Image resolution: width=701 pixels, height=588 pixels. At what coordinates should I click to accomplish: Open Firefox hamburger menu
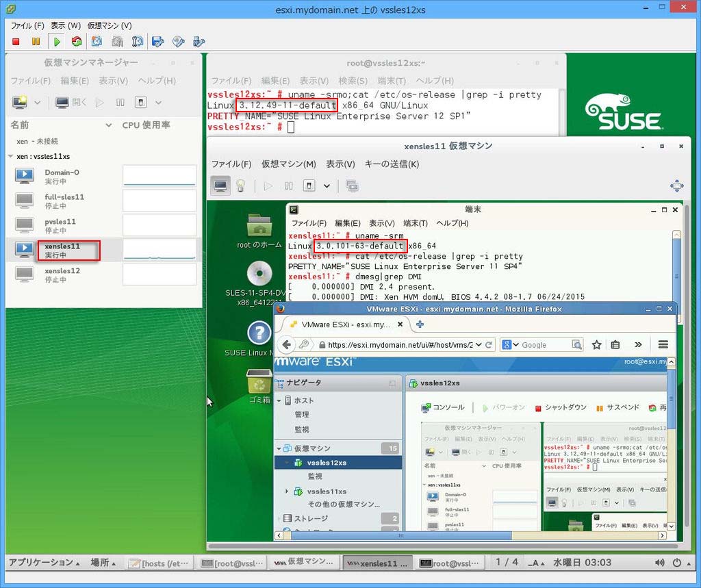pyautogui.click(x=663, y=344)
